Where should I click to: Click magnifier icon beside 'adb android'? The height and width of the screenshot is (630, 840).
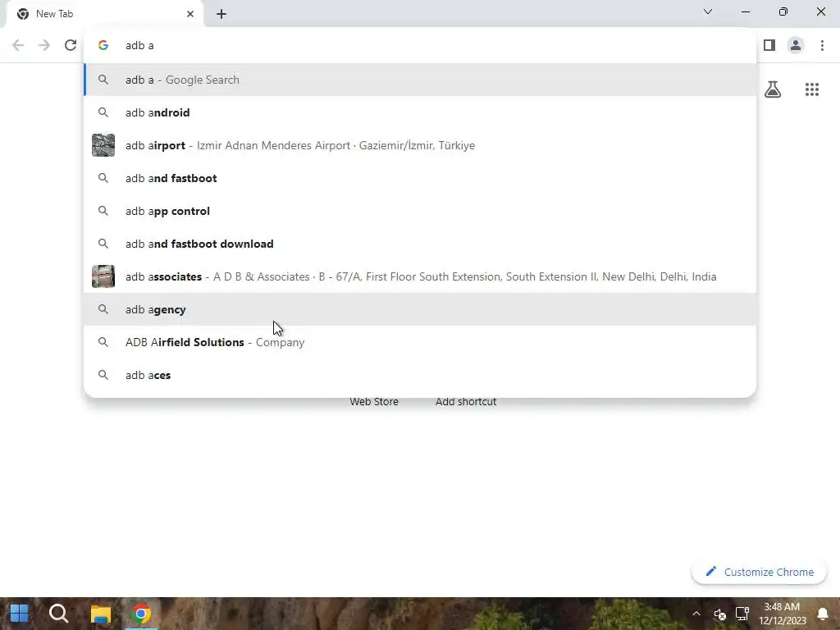(x=103, y=112)
